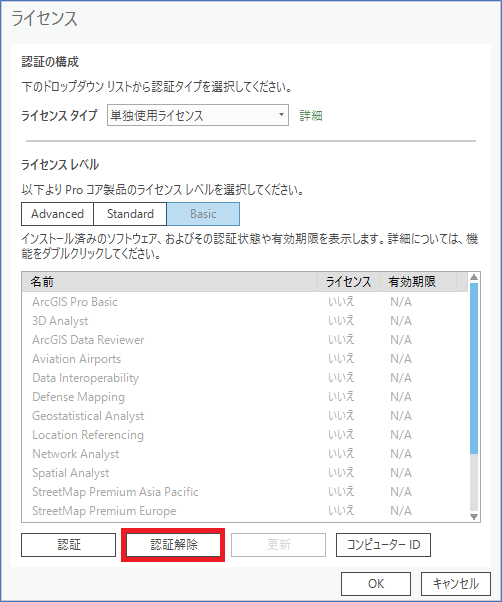Select the Defense Mapping row
The height and width of the screenshot is (602, 502).
tap(245, 397)
